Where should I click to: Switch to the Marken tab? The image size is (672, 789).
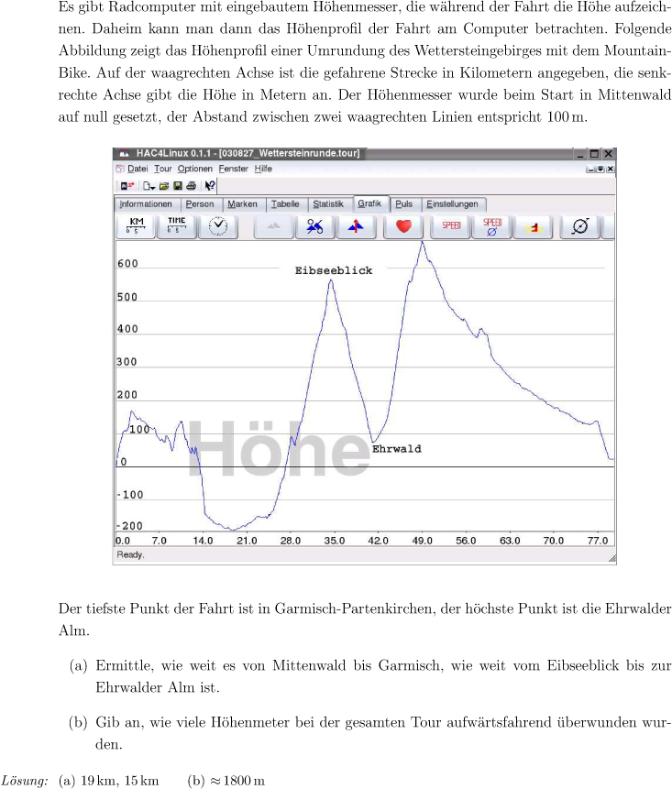[x=242, y=204]
